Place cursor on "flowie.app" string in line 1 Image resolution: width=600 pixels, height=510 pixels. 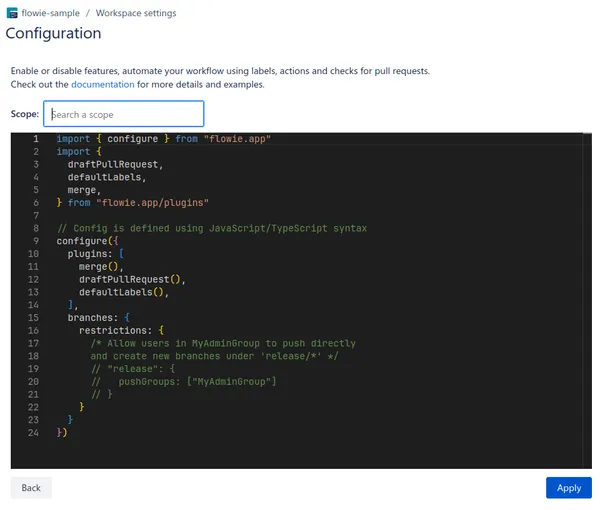[237, 138]
